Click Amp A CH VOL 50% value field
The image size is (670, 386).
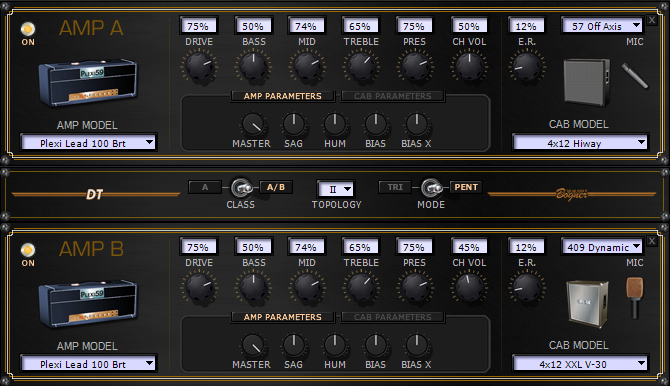point(469,26)
